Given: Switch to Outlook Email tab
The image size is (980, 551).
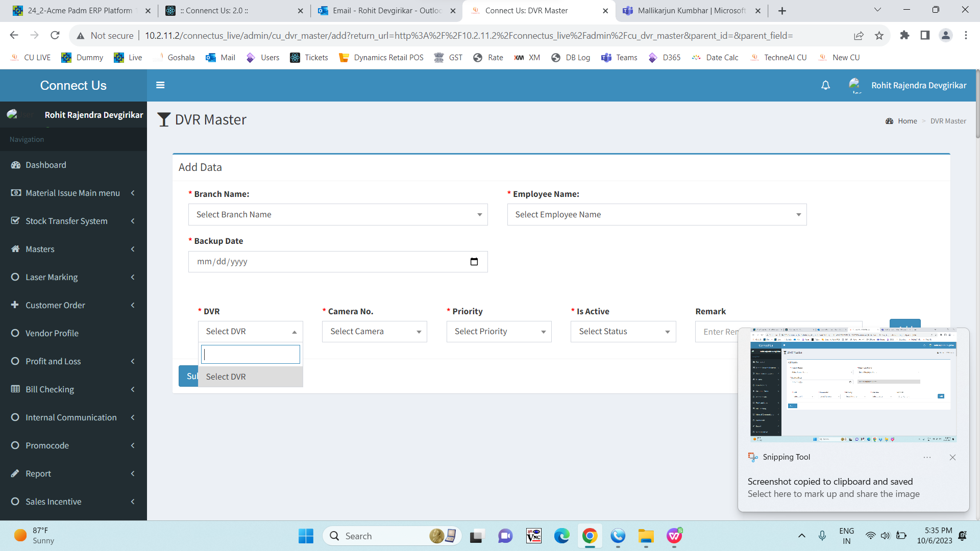Looking at the screenshot, I should 386,11.
